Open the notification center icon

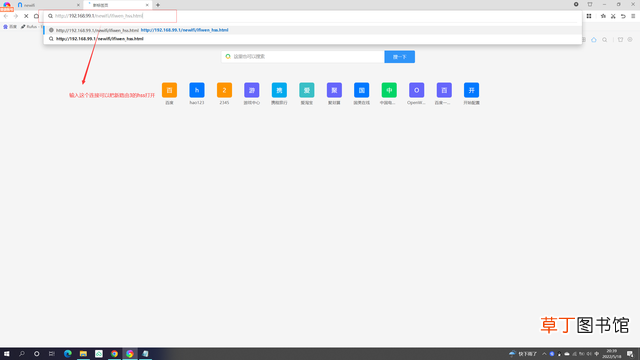click(x=630, y=354)
